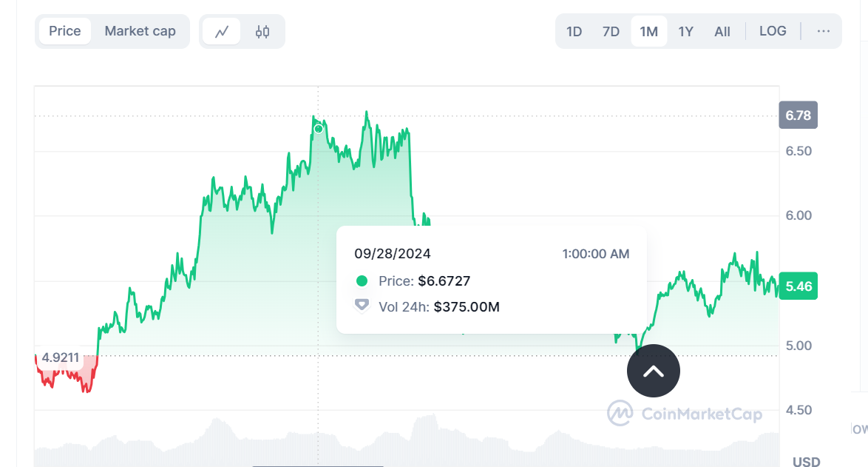Set chart range to 1M
868x467 pixels.
[x=648, y=31]
